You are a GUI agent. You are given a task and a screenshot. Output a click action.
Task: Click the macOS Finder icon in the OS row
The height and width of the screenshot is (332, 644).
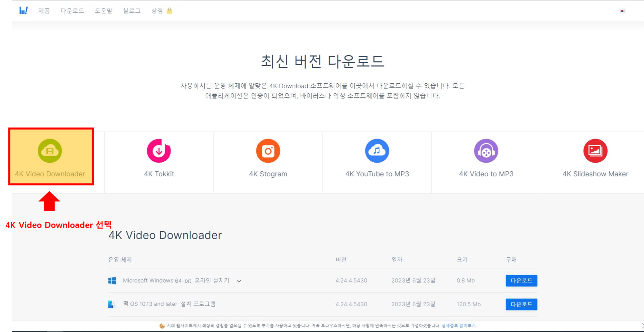click(x=112, y=304)
